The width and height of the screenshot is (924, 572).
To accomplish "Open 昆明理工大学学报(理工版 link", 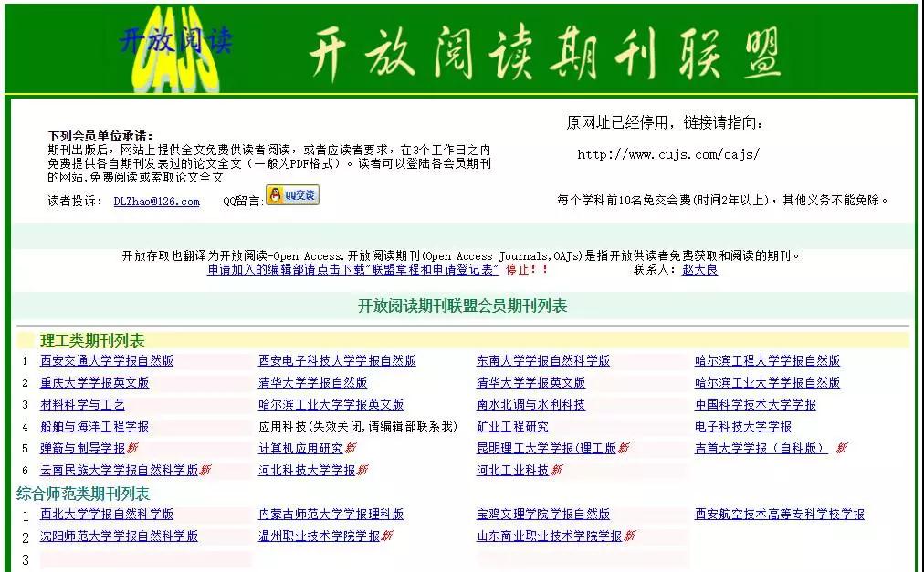I will tap(546, 448).
